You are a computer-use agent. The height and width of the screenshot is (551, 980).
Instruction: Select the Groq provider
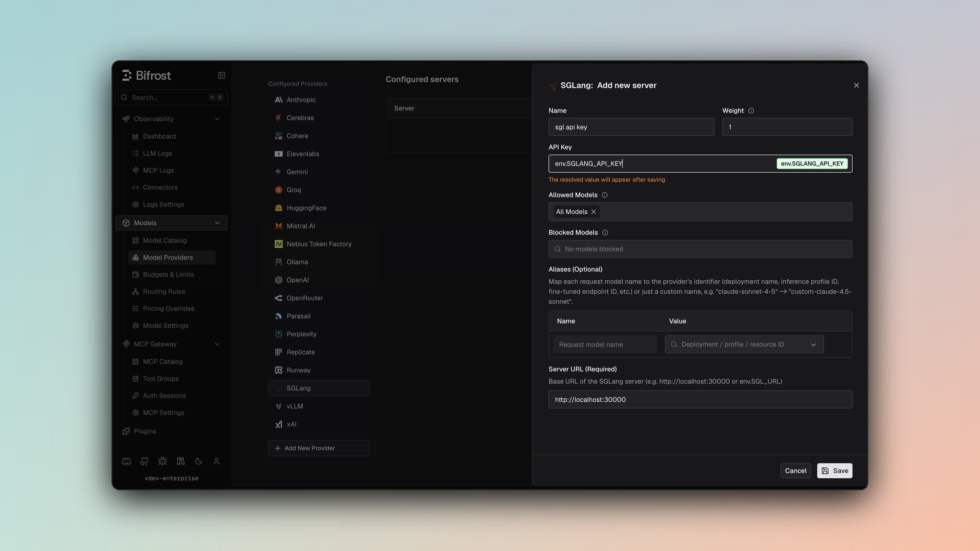click(x=319, y=190)
